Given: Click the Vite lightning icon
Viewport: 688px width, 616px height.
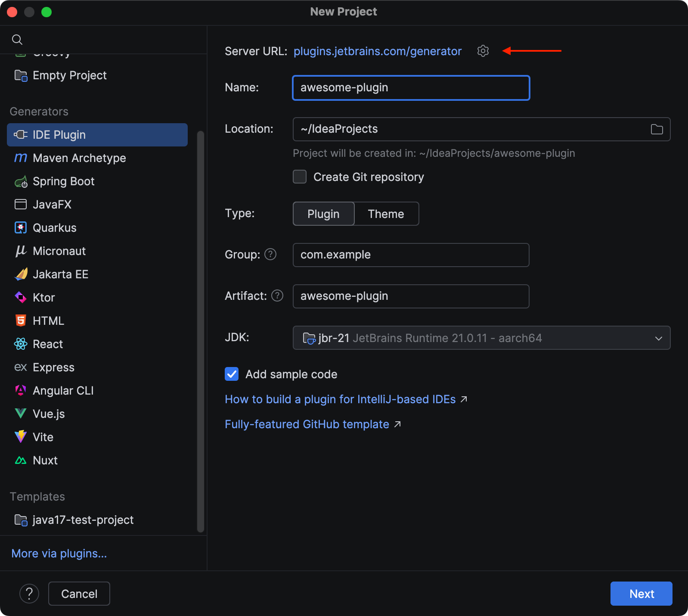Looking at the screenshot, I should point(21,437).
